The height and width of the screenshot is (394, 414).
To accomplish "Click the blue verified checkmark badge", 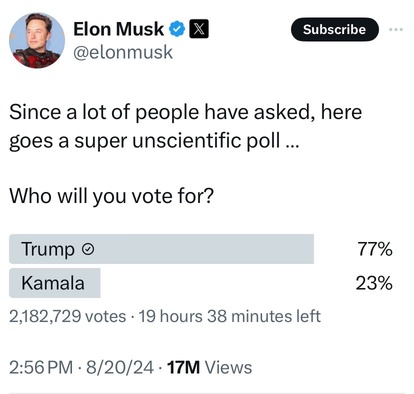I will coord(177,29).
